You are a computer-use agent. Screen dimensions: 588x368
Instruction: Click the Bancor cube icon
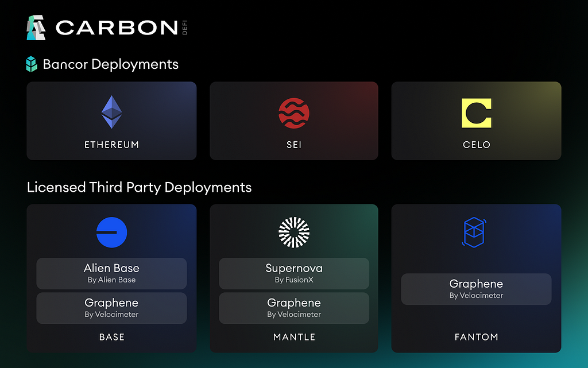point(32,64)
